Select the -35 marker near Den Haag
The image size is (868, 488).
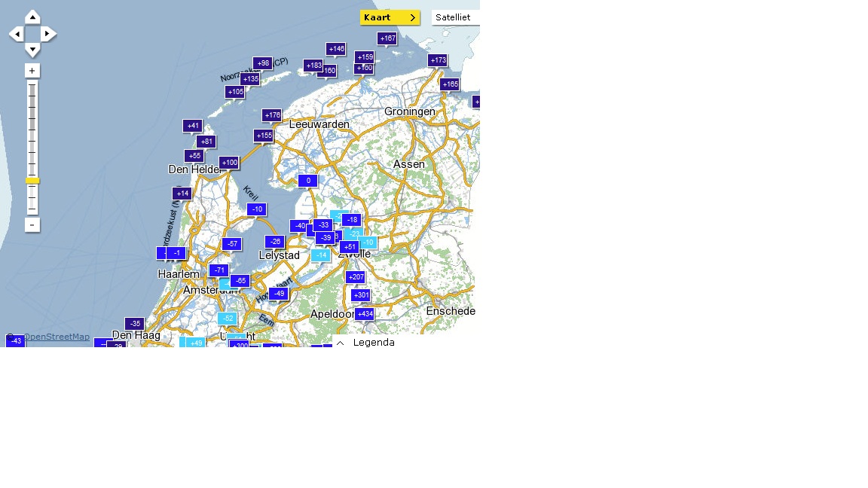(134, 324)
